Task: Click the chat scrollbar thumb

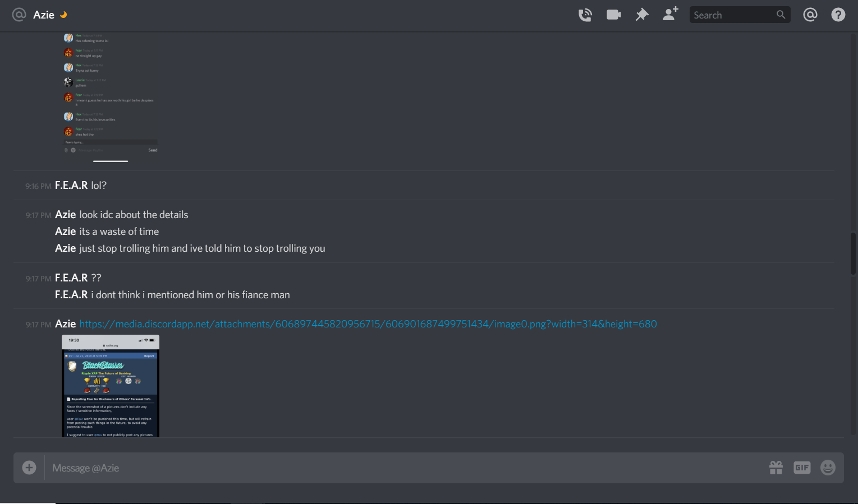Action: (854, 253)
